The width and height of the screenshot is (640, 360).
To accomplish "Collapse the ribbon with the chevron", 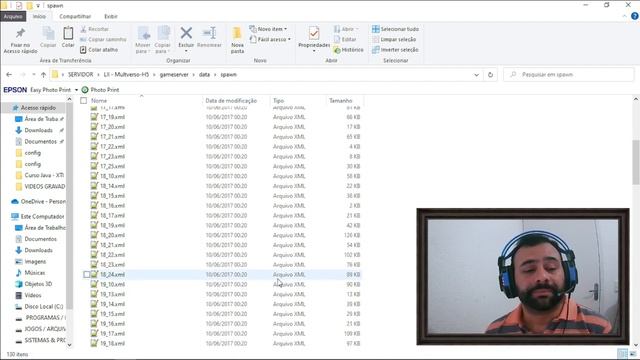I will coord(624,16).
